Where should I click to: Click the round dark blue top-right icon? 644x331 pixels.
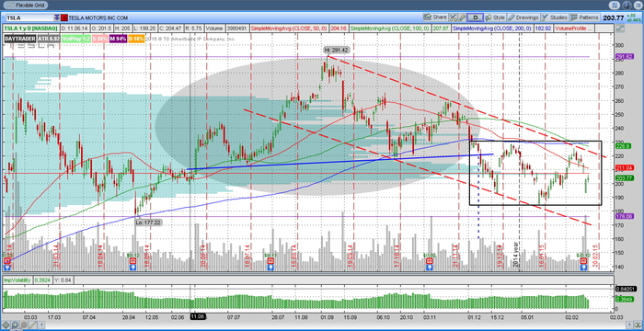point(626,6)
